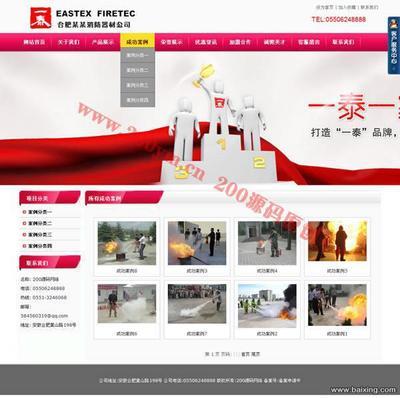The width and height of the screenshot is (400, 398).
Task: Open 诚聘英才 in the navigation bar
Action: tap(275, 42)
